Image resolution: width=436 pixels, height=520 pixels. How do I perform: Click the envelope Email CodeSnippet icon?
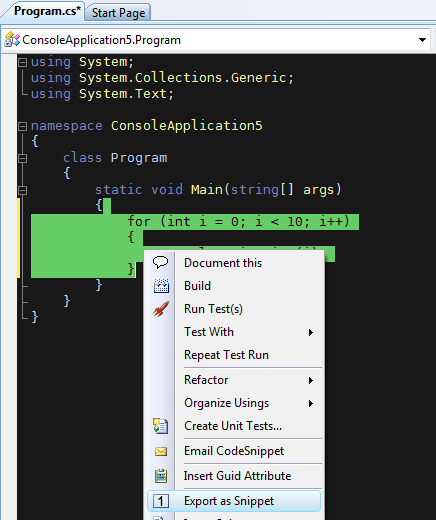[161, 451]
